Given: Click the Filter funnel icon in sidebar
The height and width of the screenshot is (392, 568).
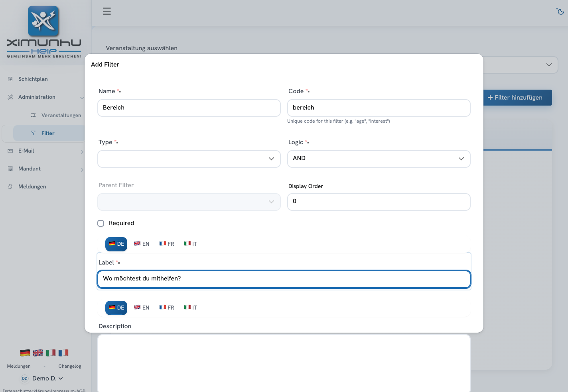Looking at the screenshot, I should point(34,133).
